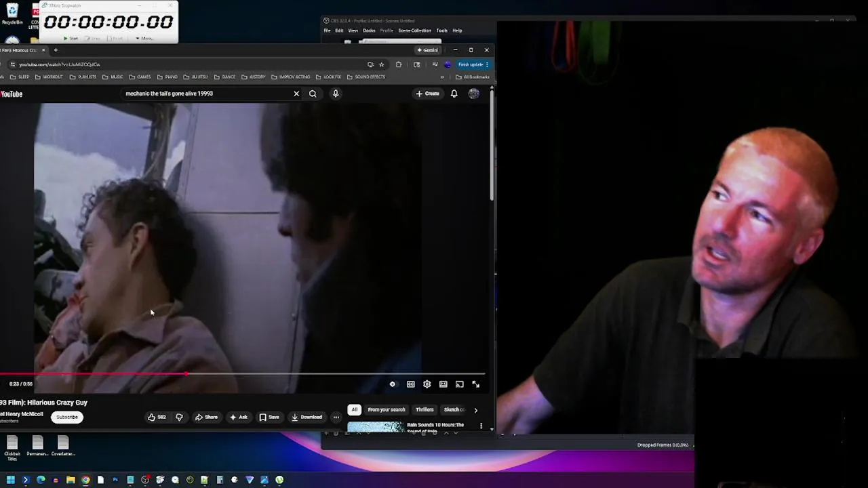The height and width of the screenshot is (488, 868).
Task: Bookmark this page with the star icon
Action: click(381, 64)
